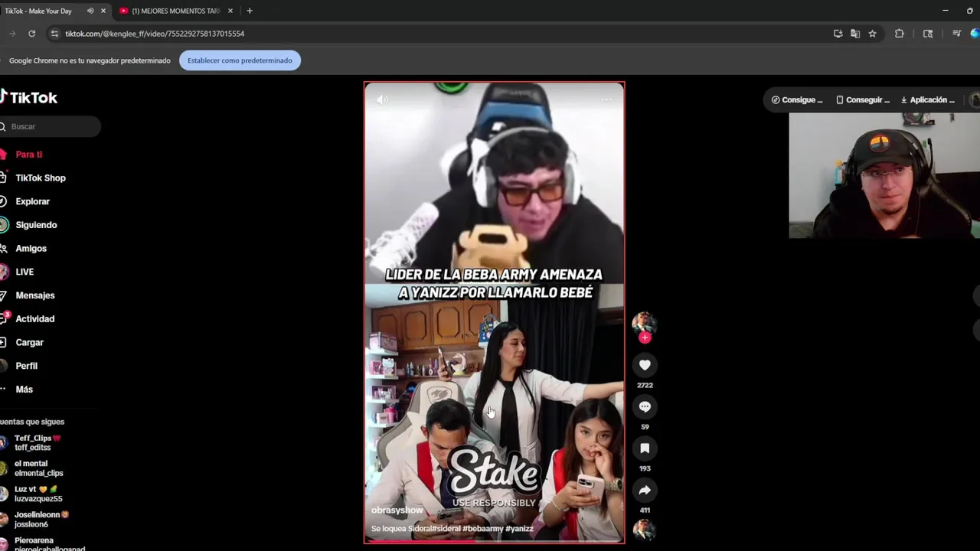Click the TikTok logo

(29, 97)
